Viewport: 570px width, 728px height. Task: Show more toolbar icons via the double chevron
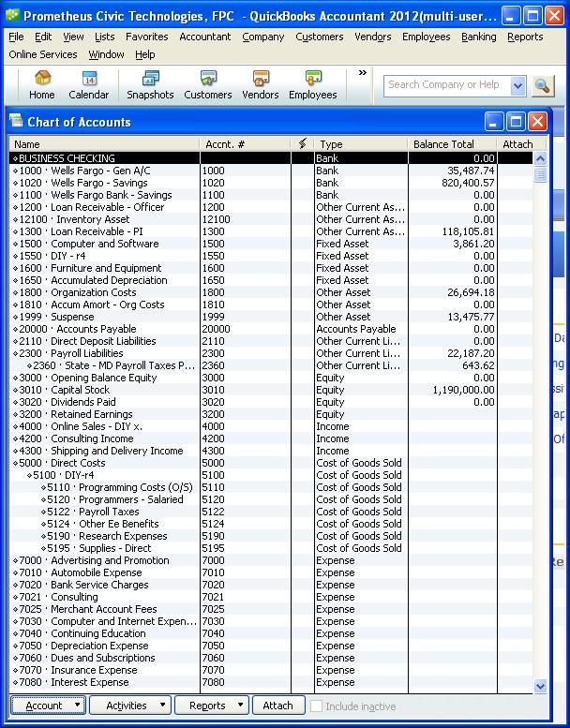click(363, 72)
